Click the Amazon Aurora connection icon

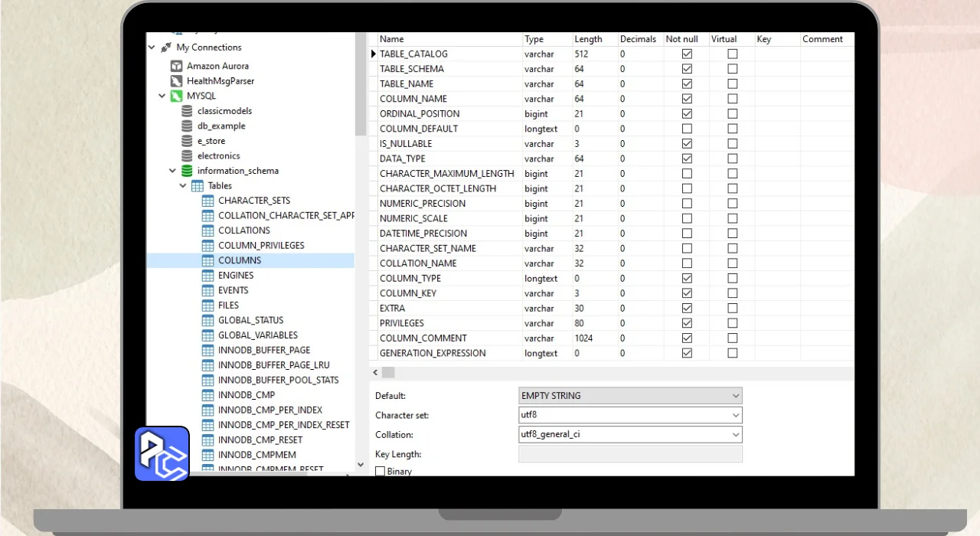(176, 66)
